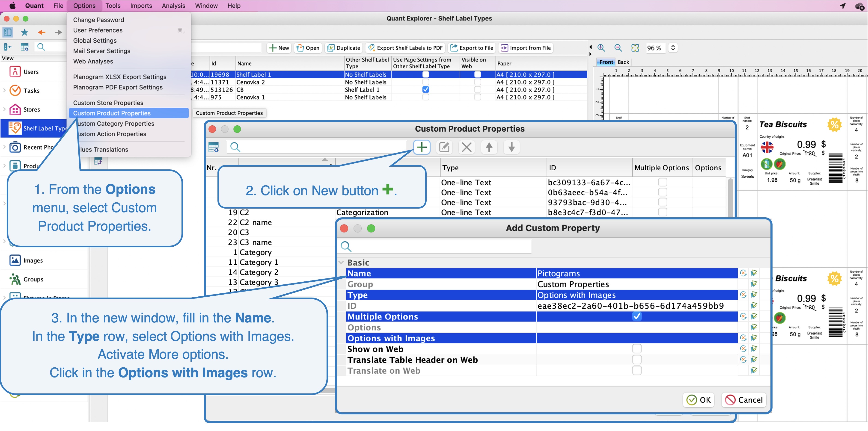Switch to the Back tab in preview

click(623, 62)
